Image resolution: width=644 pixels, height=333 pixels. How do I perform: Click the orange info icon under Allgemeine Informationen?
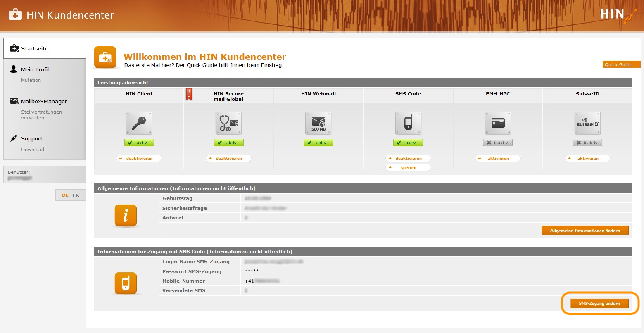(126, 216)
